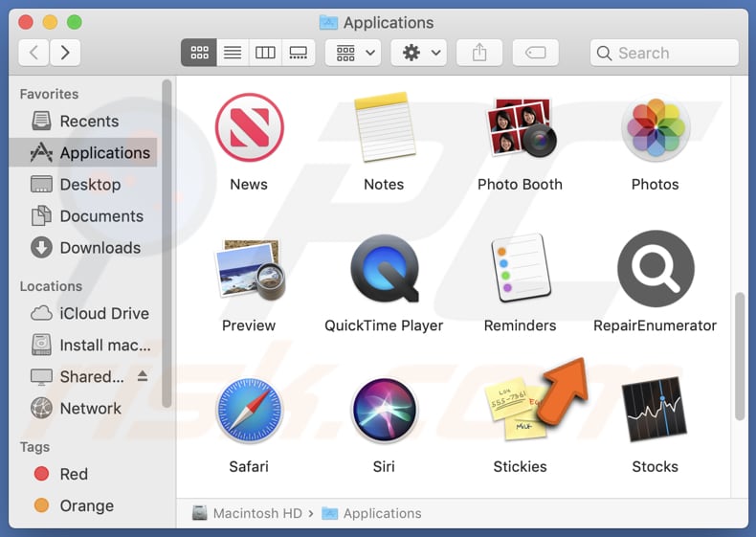Eject the Shared… volume
This screenshot has height=537, width=756.
tap(143, 376)
